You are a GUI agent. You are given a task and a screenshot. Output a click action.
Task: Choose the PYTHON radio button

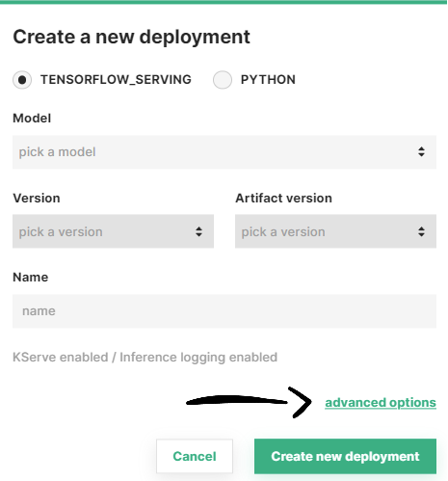pyautogui.click(x=223, y=80)
